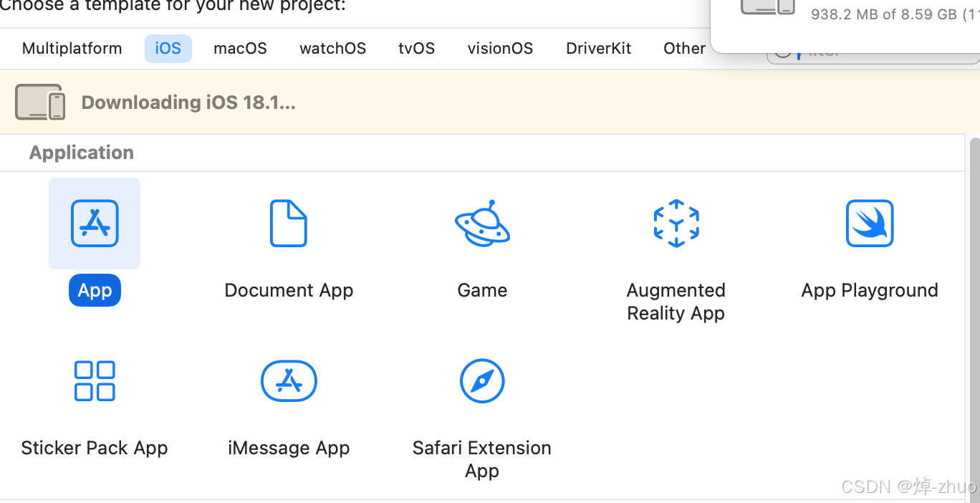Select the iOS platform tab
This screenshot has height=503, width=980.
[x=168, y=49]
